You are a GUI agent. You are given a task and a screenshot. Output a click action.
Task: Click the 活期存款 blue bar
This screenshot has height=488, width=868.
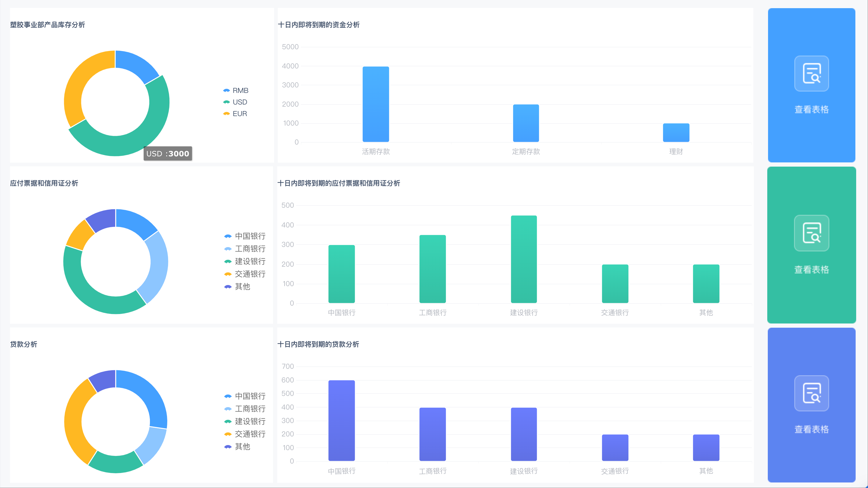[x=376, y=104]
